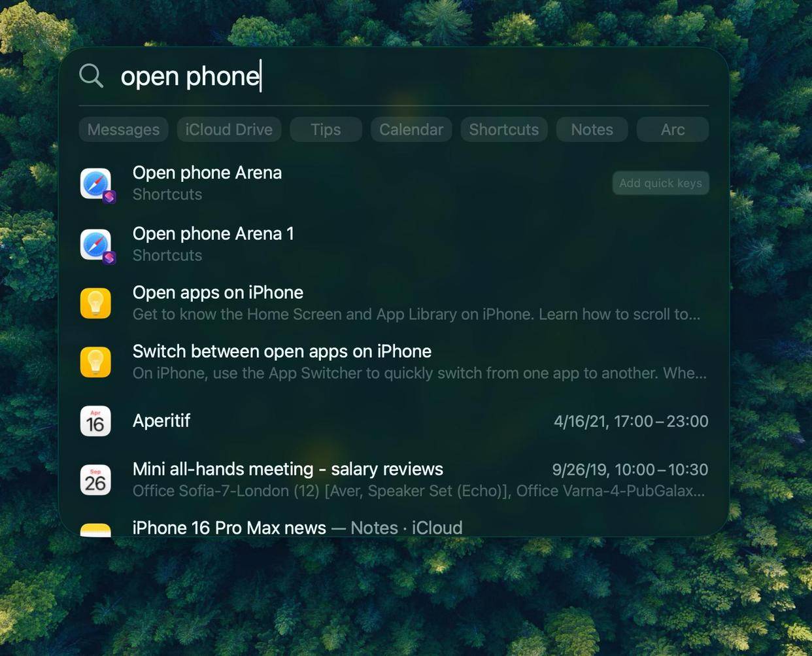
Task: Open the 'Open phone Arena' shortcut result
Action: [394, 183]
